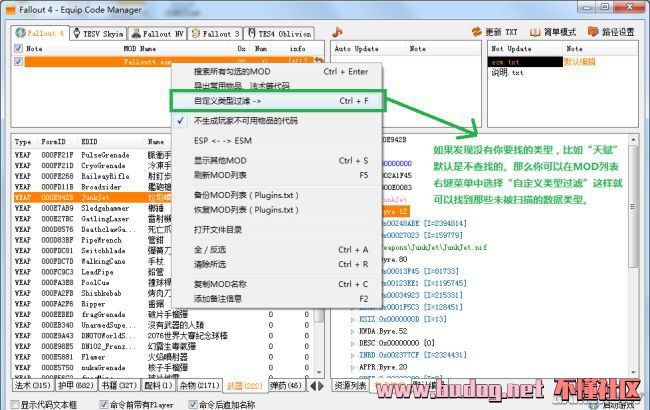Viewport: 650px width, 410px height.
Task: Click the 简单模式 button label
Action: pyautogui.click(x=560, y=32)
